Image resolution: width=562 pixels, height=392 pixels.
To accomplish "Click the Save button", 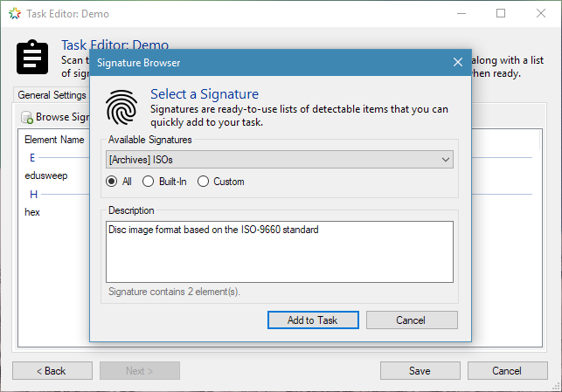I will pyautogui.click(x=420, y=370).
